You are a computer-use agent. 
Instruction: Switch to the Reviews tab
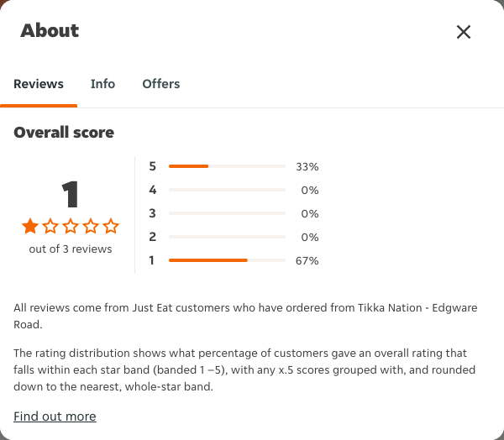39,84
